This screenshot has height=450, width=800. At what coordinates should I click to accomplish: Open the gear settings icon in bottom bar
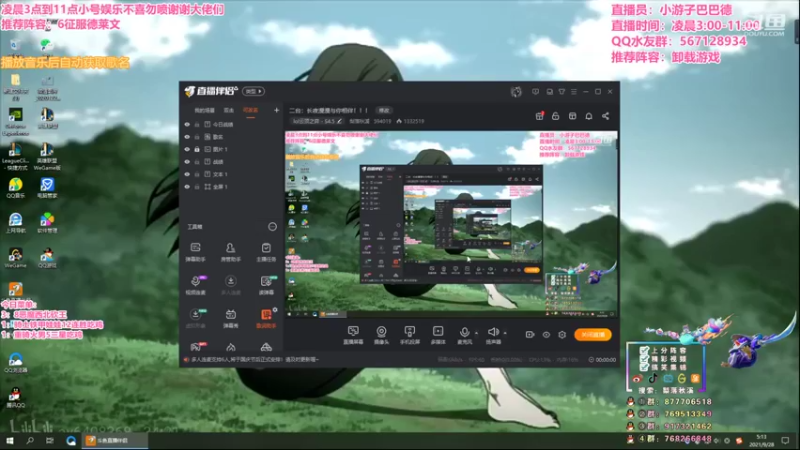tap(562, 335)
